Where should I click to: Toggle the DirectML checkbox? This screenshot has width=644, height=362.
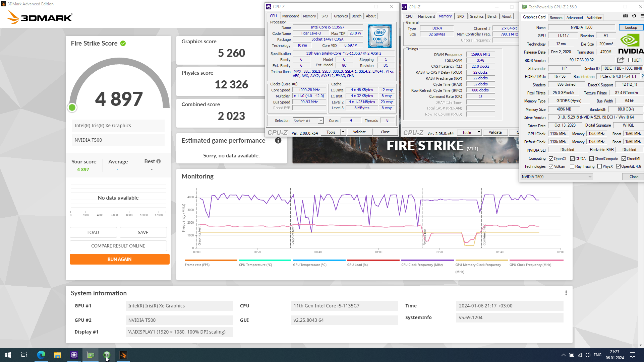(x=624, y=158)
